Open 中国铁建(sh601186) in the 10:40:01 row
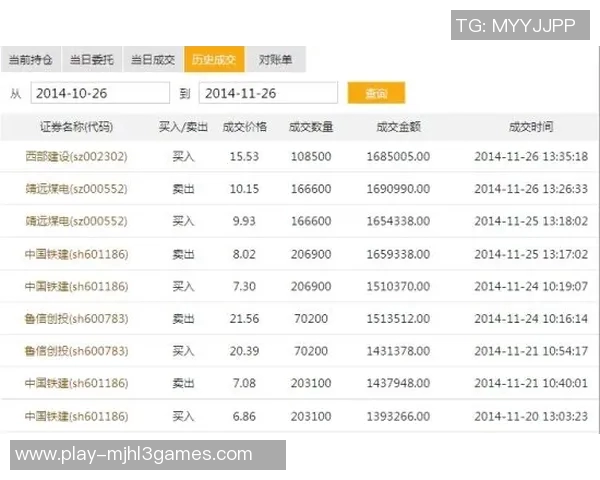This screenshot has width=600, height=480. pos(77,383)
